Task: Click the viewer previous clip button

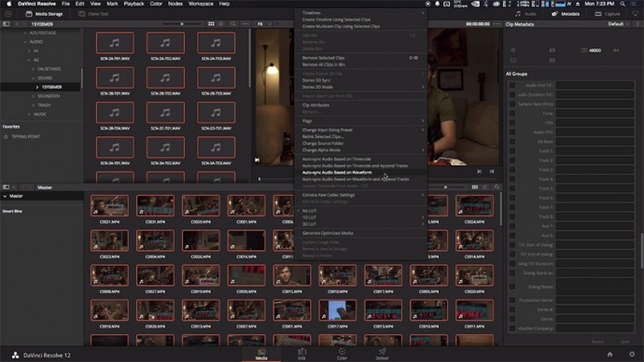Action: click(x=492, y=172)
